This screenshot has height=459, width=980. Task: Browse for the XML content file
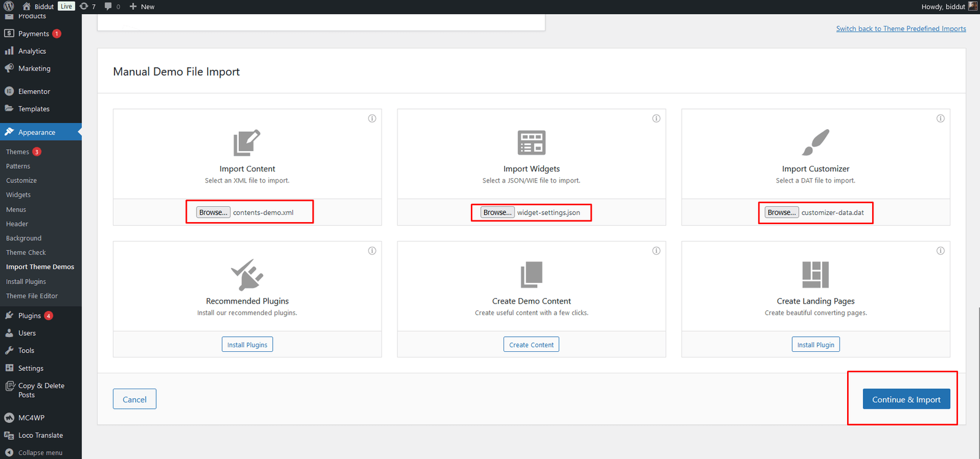(213, 212)
